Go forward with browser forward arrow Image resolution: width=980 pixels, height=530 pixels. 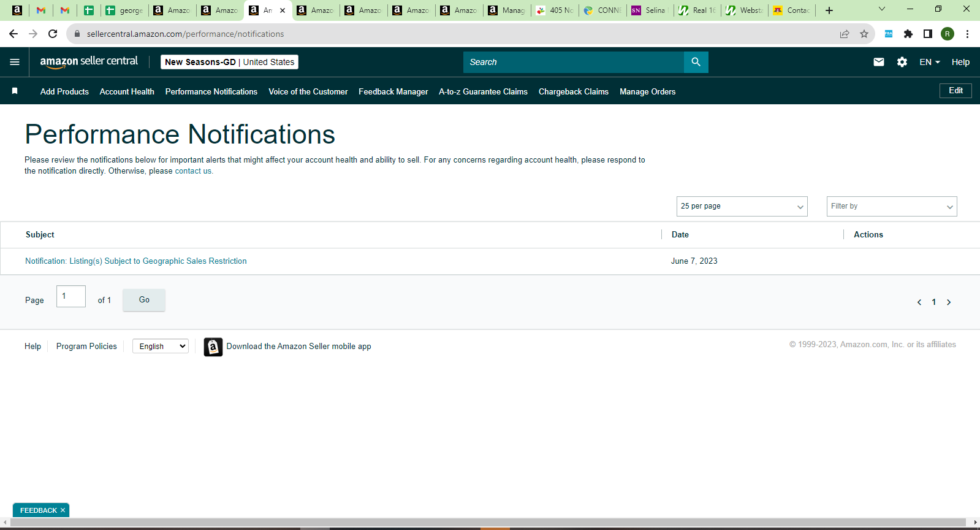tap(33, 34)
